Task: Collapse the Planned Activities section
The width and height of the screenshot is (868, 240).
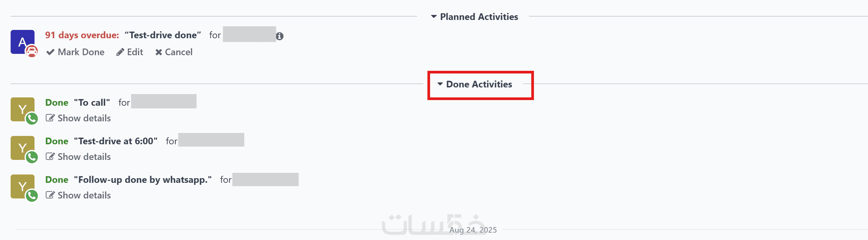Action: 474,17
